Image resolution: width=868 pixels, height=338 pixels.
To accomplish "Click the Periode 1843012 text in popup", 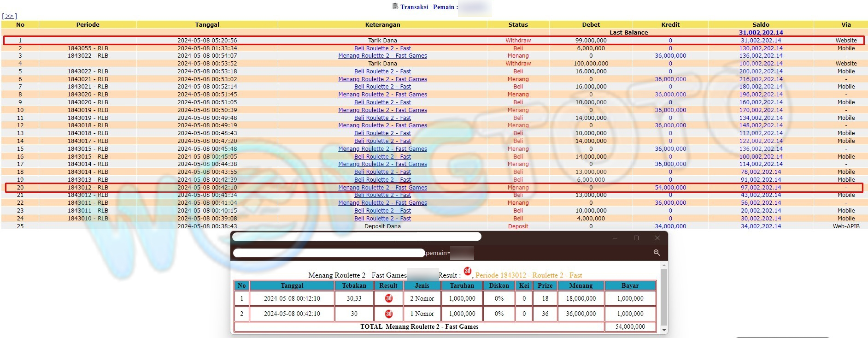I will 528,275.
